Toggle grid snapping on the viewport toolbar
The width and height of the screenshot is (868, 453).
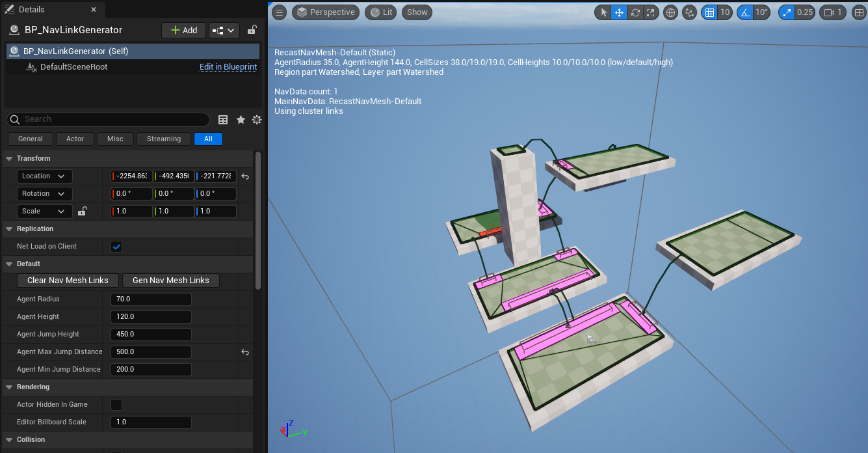709,12
